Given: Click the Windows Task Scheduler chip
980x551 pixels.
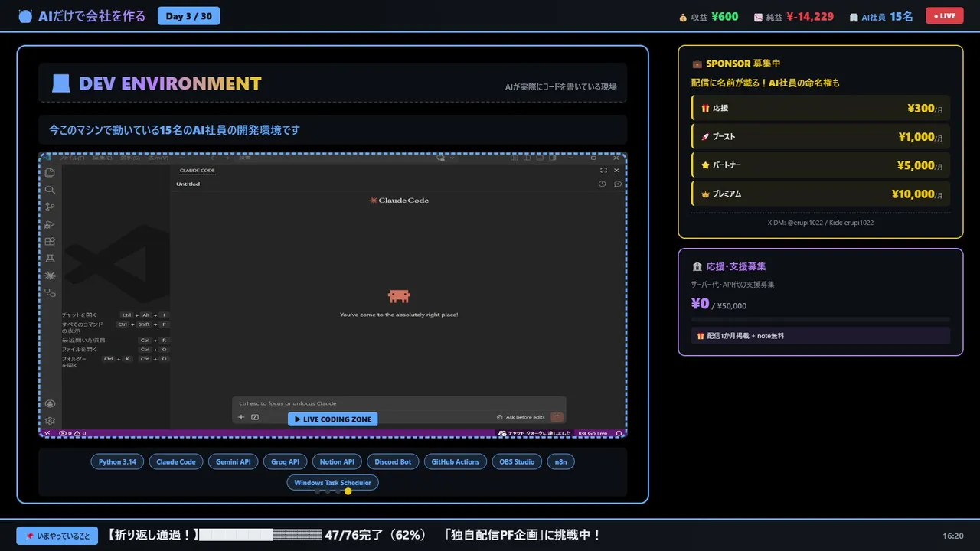Looking at the screenshot, I should pos(332,482).
